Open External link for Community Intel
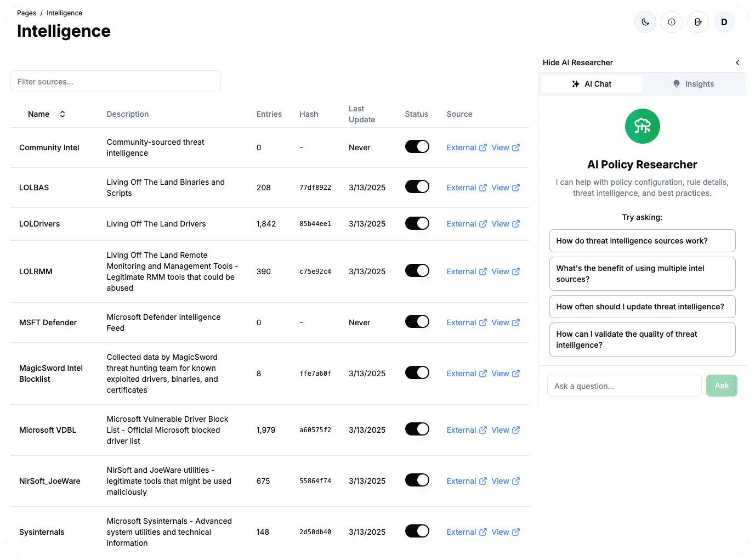The width and height of the screenshot is (755, 560). [467, 148]
